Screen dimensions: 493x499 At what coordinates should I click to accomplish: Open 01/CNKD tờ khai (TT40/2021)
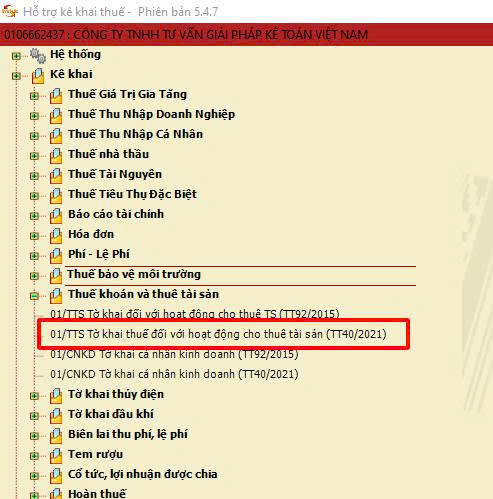[x=174, y=374]
